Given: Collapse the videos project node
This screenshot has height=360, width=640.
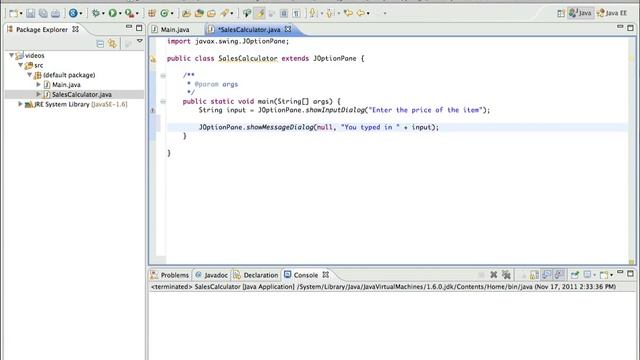Looking at the screenshot, I should (x=11, y=55).
